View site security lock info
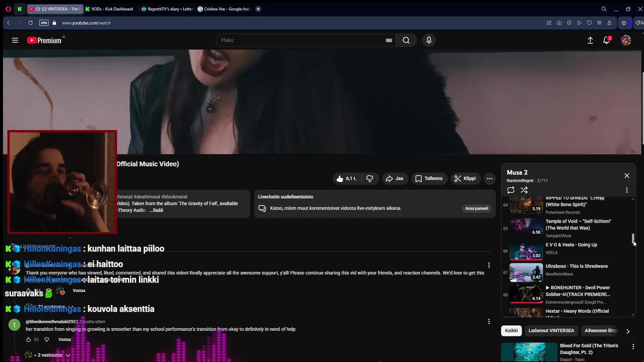 [x=54, y=23]
